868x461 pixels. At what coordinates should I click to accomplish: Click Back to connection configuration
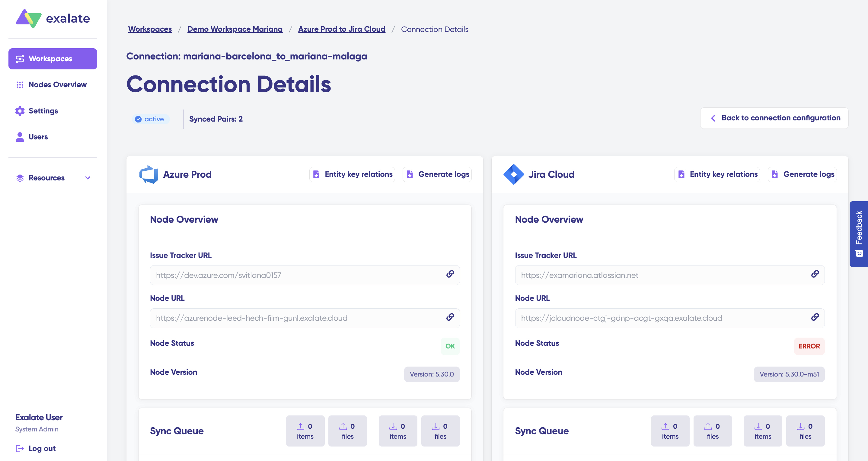click(x=774, y=118)
